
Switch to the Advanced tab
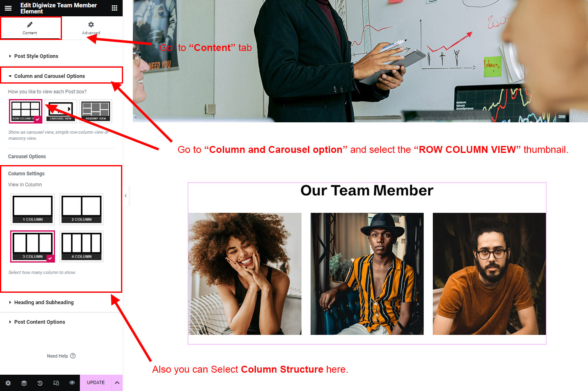coord(91,28)
